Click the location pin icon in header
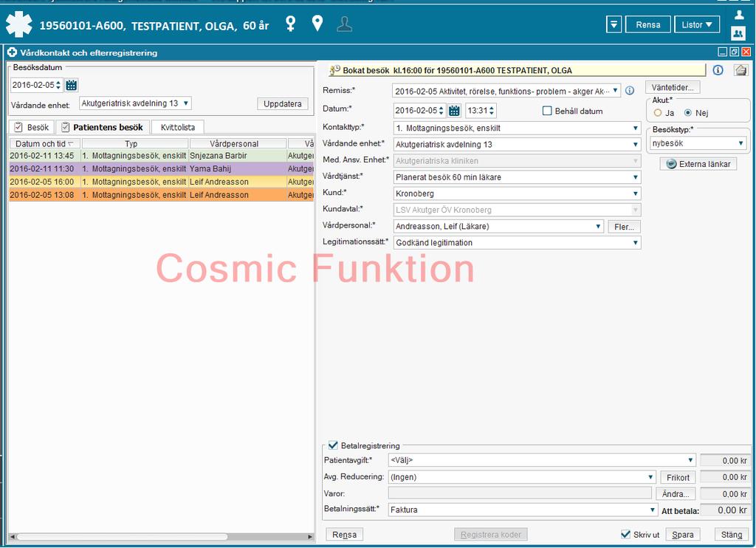 (x=317, y=23)
